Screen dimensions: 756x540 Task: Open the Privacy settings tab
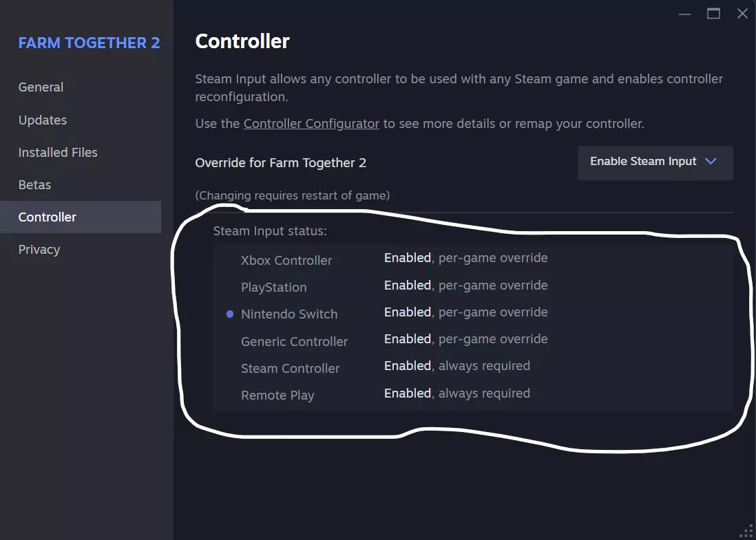point(39,249)
